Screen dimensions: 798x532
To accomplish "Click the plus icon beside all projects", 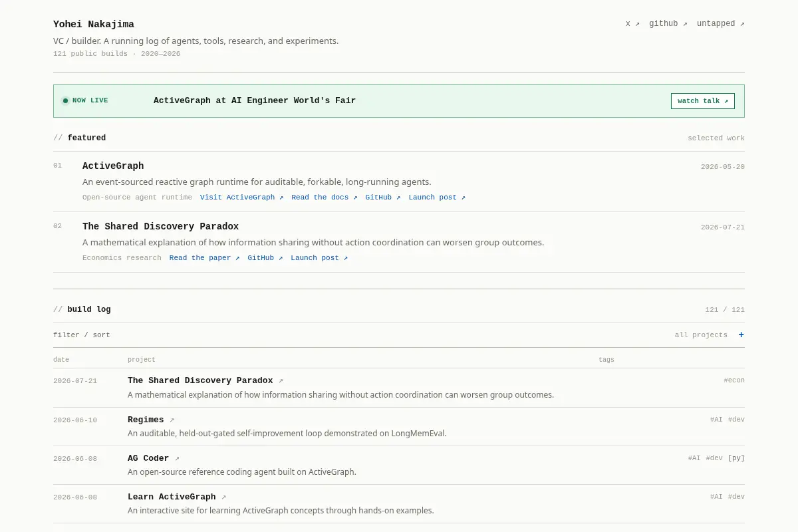I will (x=741, y=335).
